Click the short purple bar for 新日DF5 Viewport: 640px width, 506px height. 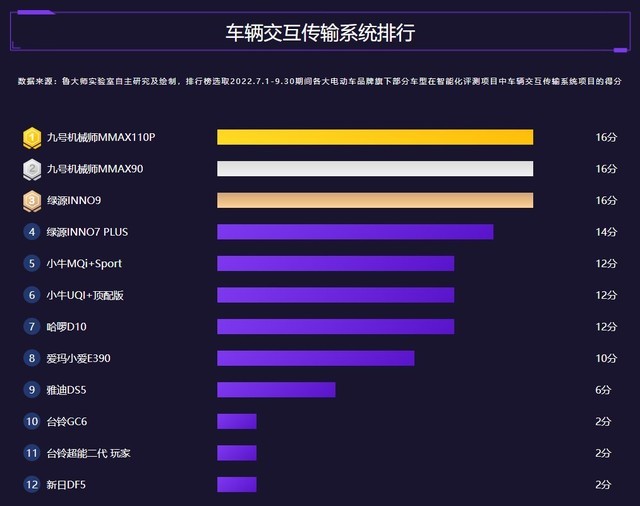pos(237,485)
